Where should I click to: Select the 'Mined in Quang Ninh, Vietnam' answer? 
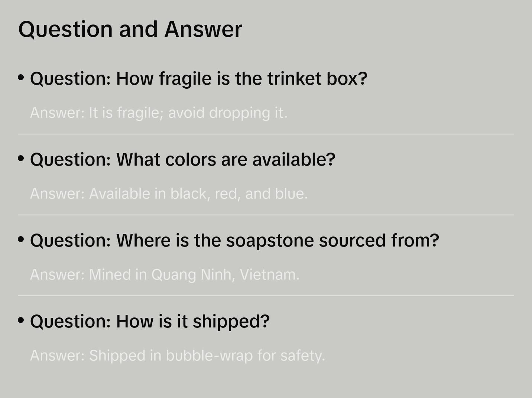[x=165, y=275]
